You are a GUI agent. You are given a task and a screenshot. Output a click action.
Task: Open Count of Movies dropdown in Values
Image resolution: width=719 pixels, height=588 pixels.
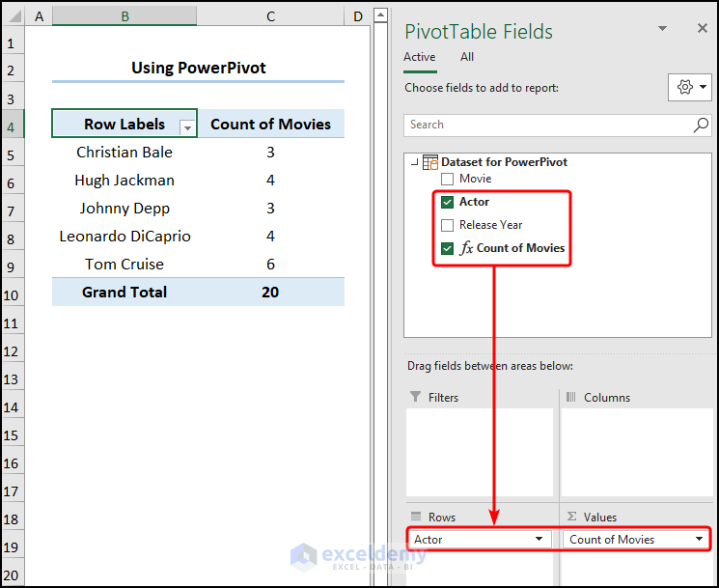(x=699, y=539)
